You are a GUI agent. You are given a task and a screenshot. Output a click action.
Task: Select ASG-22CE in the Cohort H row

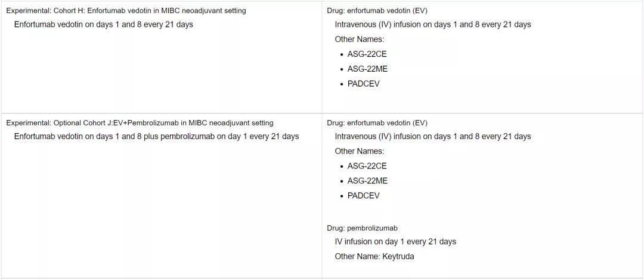pyautogui.click(x=367, y=54)
